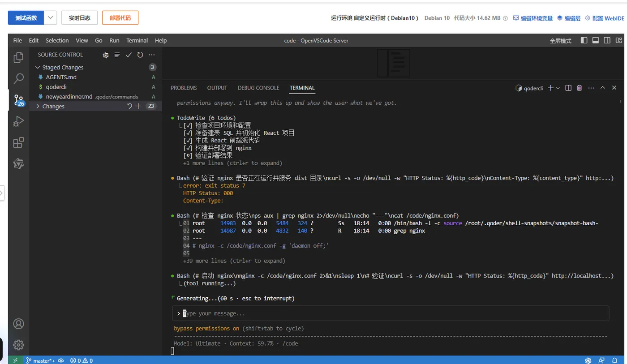This screenshot has width=627, height=364.
Task: Click the feedback icon in the status bar
Action: (602, 360)
